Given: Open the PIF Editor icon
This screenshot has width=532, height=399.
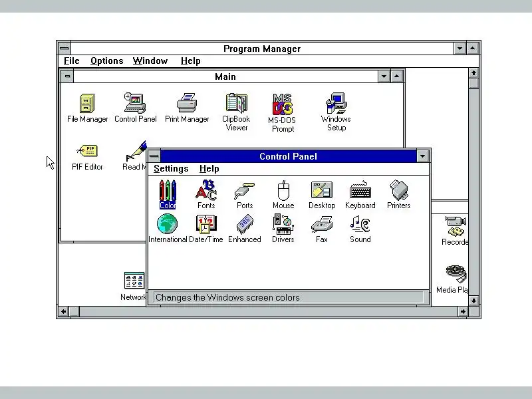Looking at the screenshot, I should (x=87, y=151).
